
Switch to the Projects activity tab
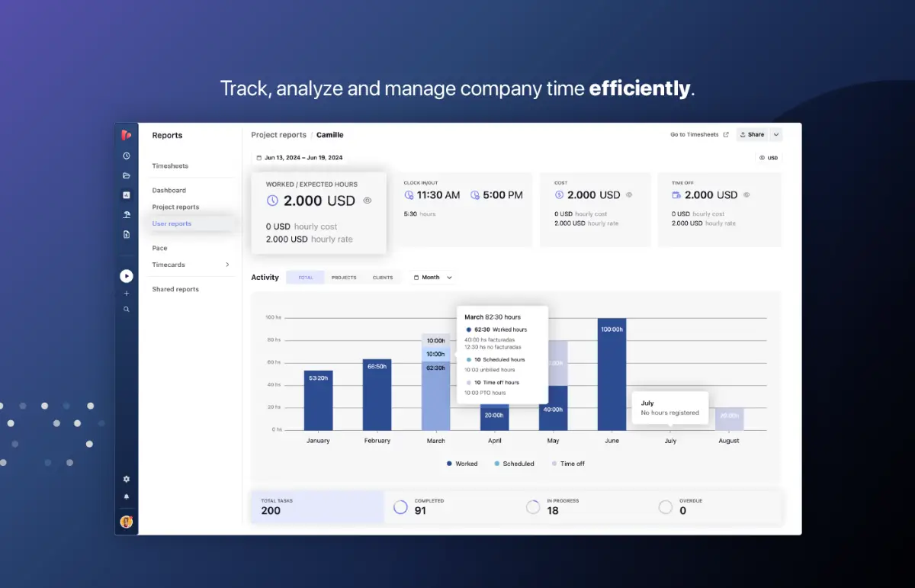click(x=344, y=278)
